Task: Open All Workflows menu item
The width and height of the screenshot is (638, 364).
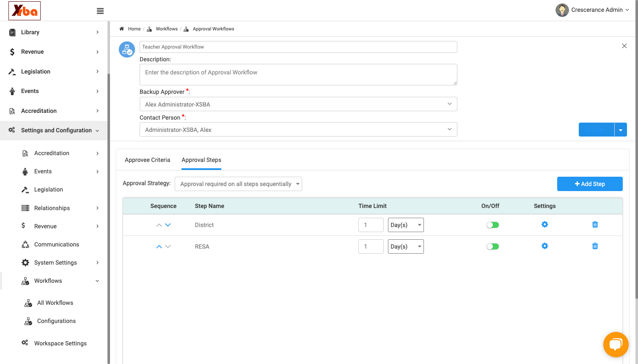Action: [55, 303]
